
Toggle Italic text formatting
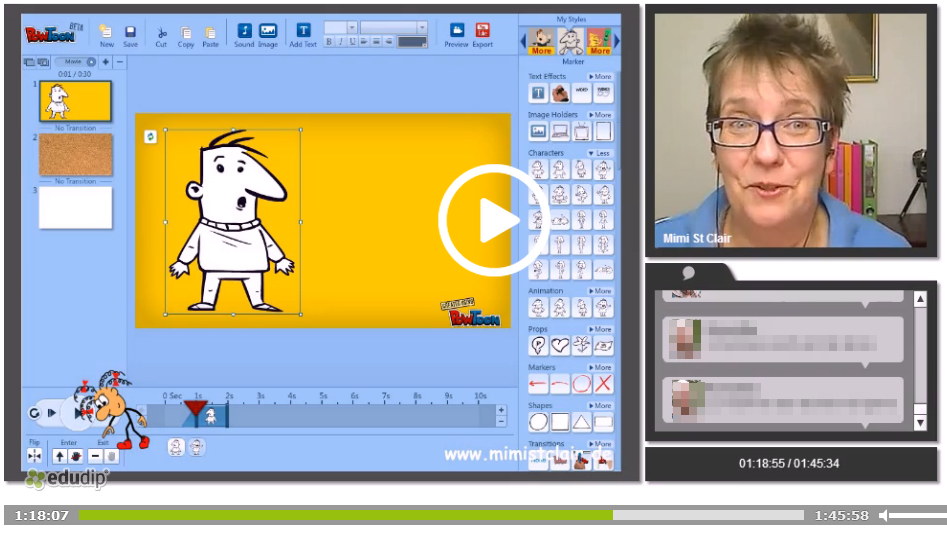pos(341,42)
